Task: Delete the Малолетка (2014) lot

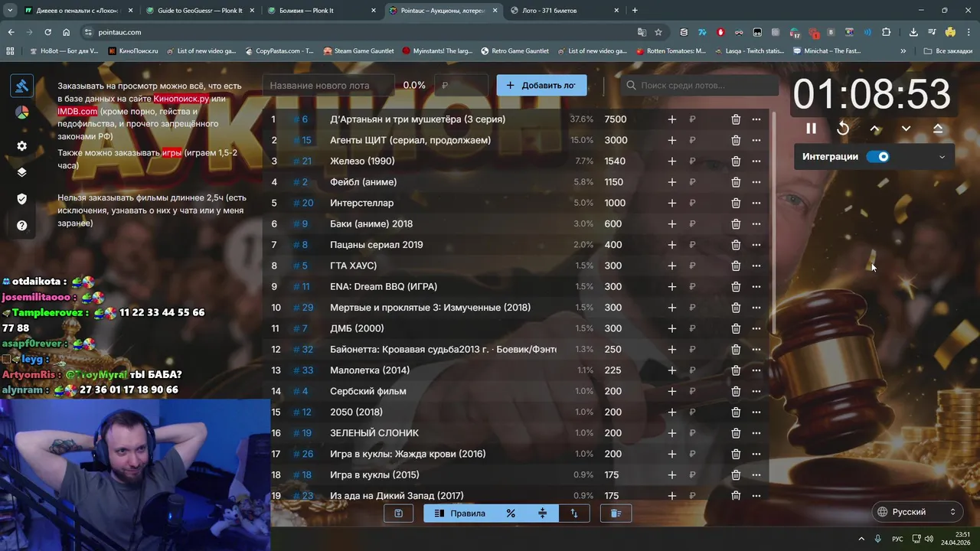Action: pyautogui.click(x=736, y=370)
